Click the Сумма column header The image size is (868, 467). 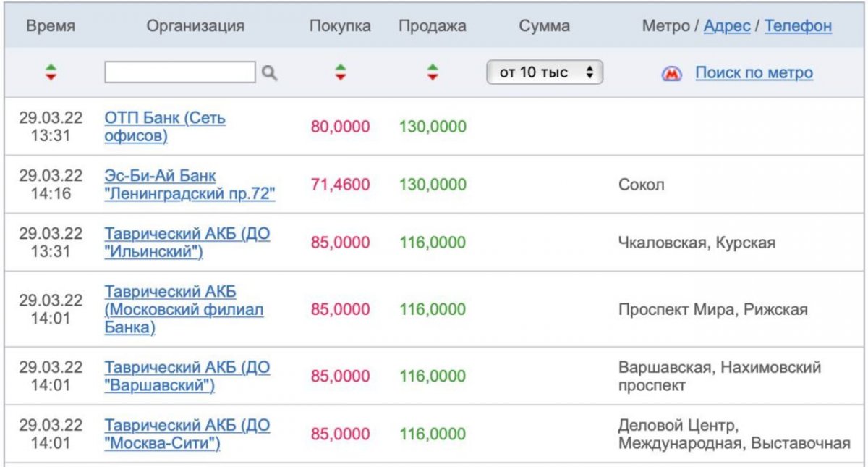544,26
